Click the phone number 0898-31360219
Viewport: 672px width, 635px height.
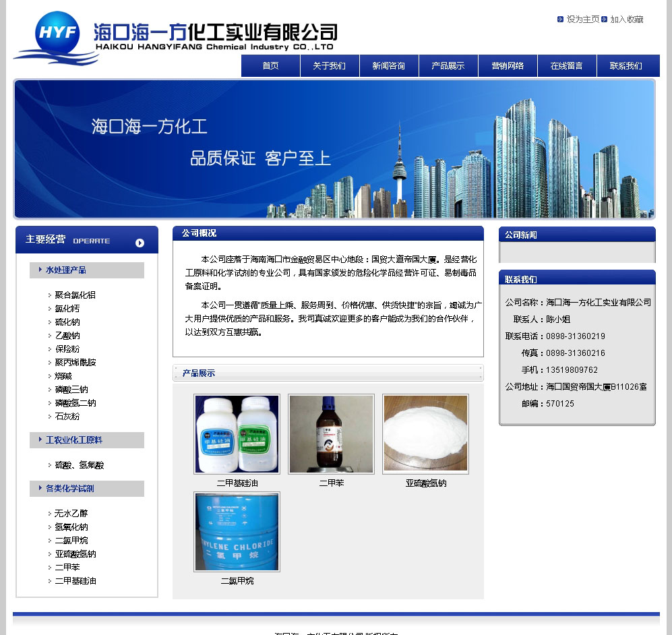[576, 336]
